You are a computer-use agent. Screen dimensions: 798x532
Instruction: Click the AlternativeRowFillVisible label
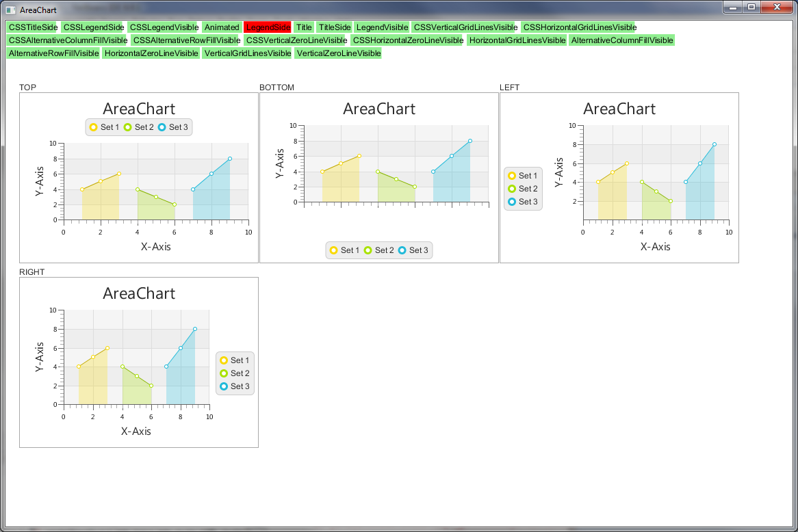53,53
